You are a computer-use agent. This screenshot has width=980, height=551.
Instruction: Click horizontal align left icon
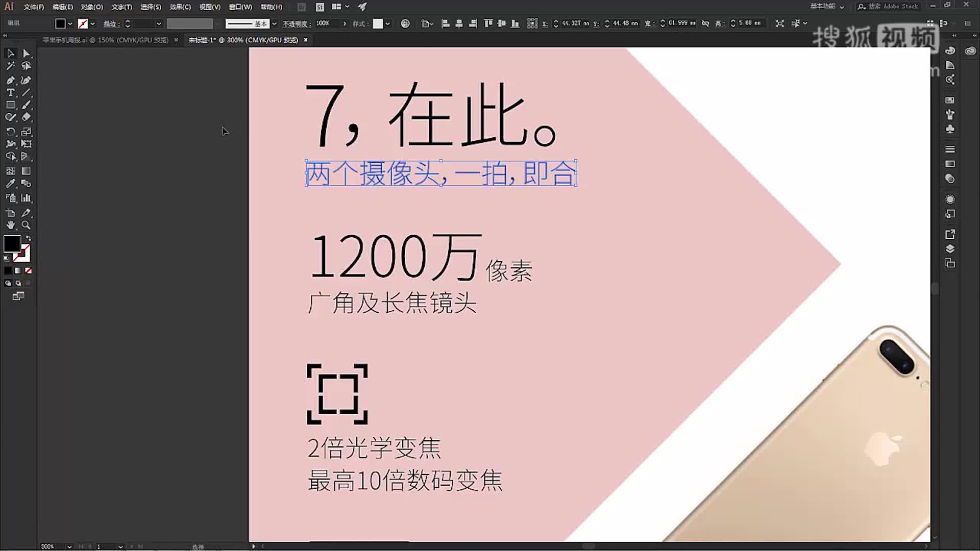click(x=445, y=23)
